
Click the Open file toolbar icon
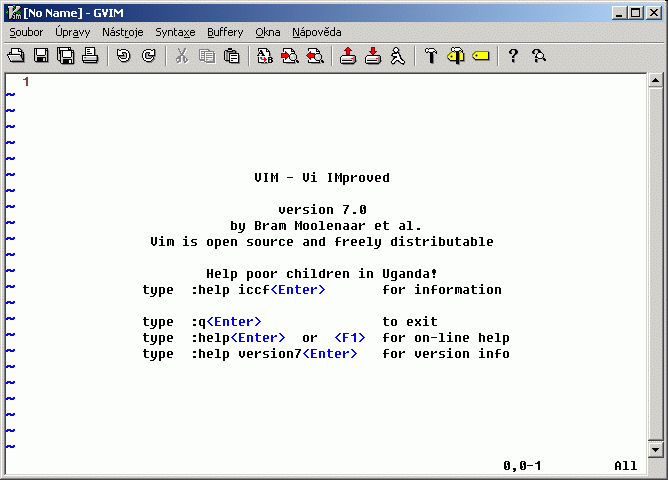[x=16, y=56]
